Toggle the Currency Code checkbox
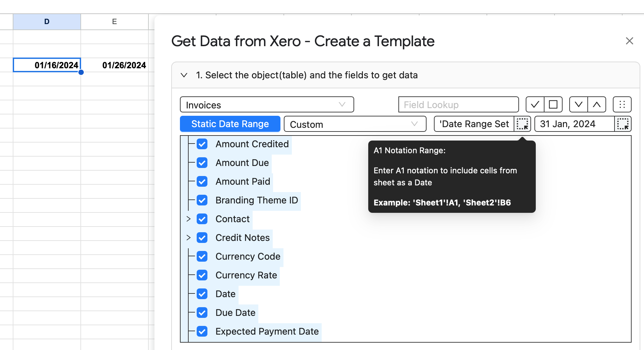Viewport: 644px width, 350px height. pyautogui.click(x=202, y=257)
